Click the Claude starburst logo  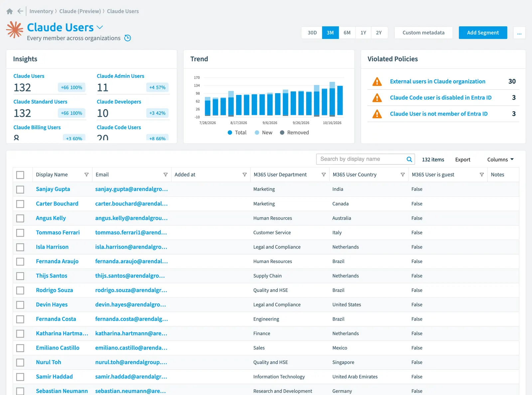coord(15,30)
